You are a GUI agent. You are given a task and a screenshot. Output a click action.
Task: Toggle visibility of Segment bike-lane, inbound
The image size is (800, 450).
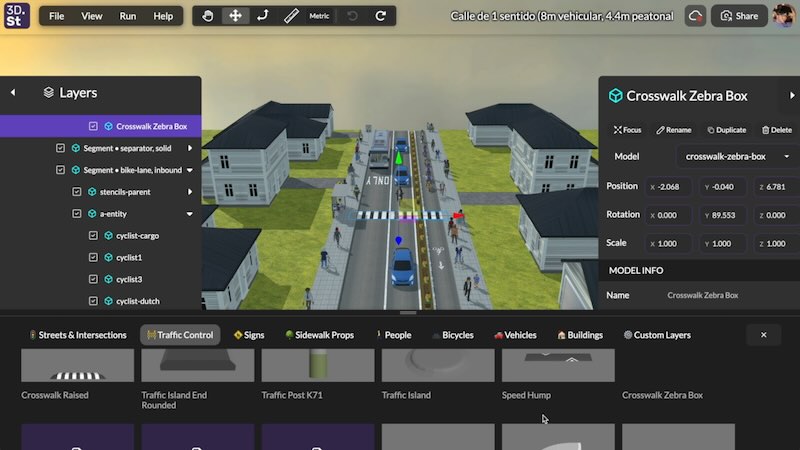pos(60,170)
